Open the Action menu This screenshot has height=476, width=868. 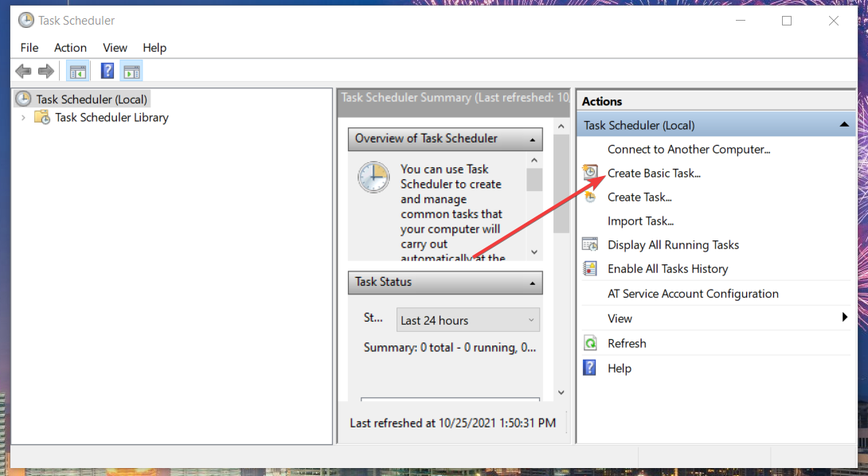pyautogui.click(x=70, y=48)
